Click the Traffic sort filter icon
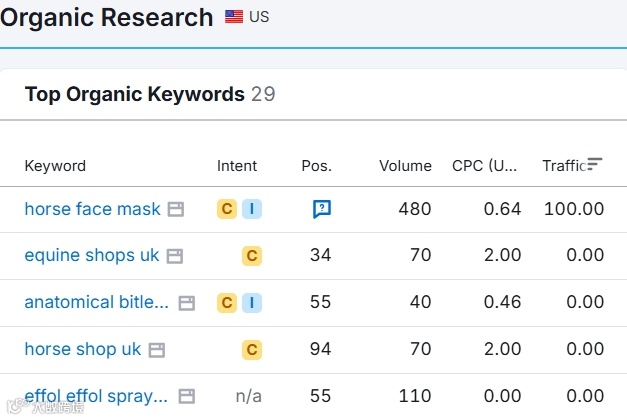The width and height of the screenshot is (627, 420). [x=595, y=164]
